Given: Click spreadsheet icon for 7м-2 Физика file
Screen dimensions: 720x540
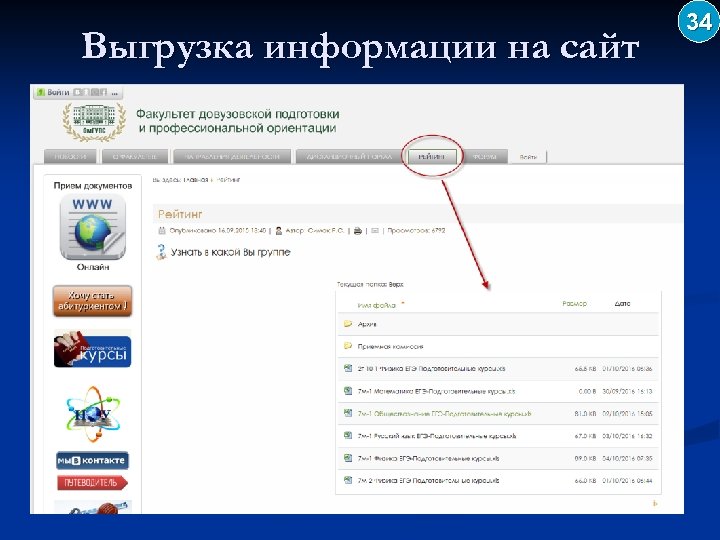Looking at the screenshot, I should [x=348, y=480].
